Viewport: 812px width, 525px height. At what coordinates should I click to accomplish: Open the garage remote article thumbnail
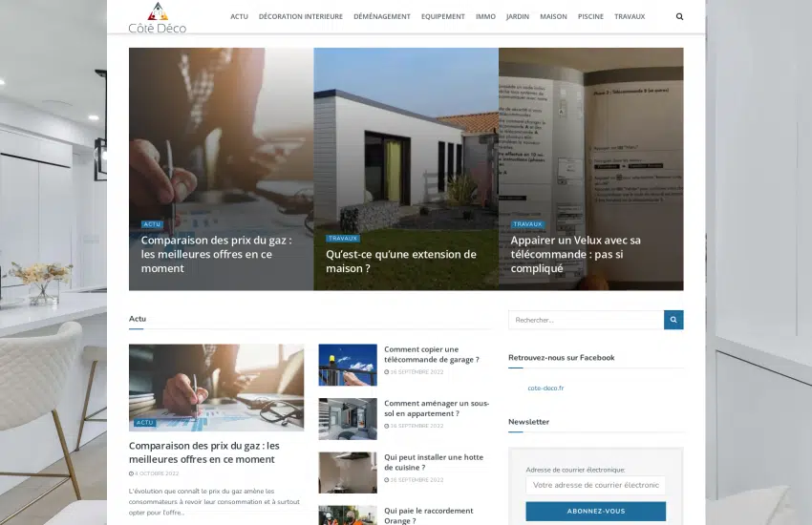[348, 365]
